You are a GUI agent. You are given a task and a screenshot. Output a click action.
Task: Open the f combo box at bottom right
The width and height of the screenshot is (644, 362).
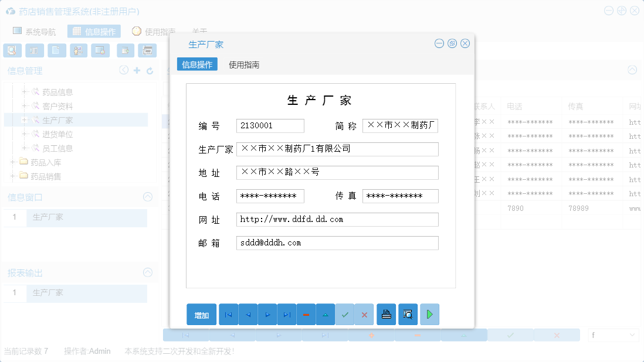pos(613,334)
